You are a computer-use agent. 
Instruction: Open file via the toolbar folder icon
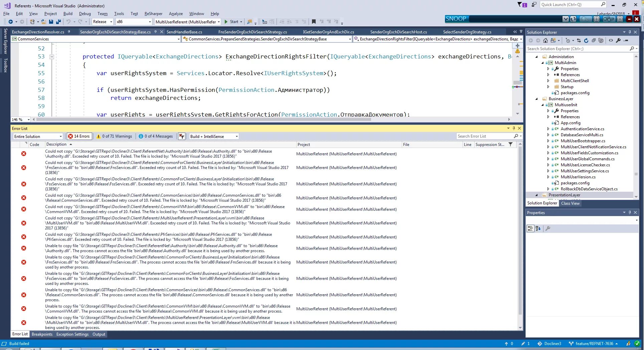click(43, 22)
